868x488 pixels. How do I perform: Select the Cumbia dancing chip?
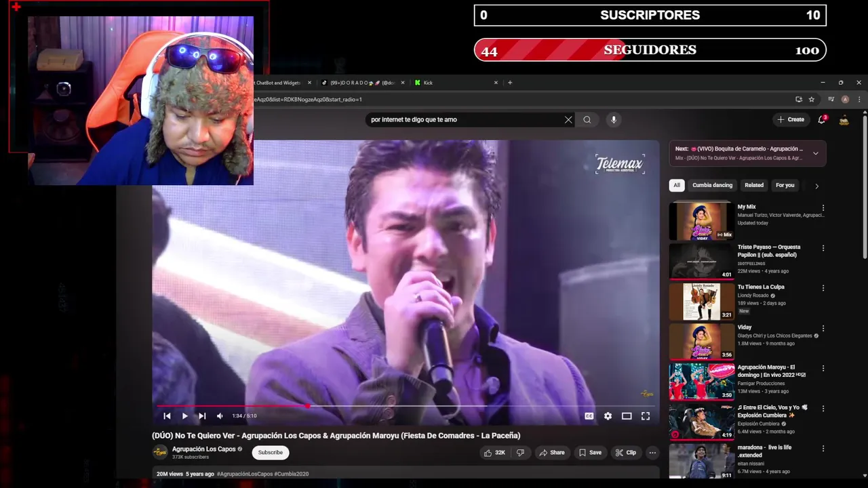pos(712,185)
